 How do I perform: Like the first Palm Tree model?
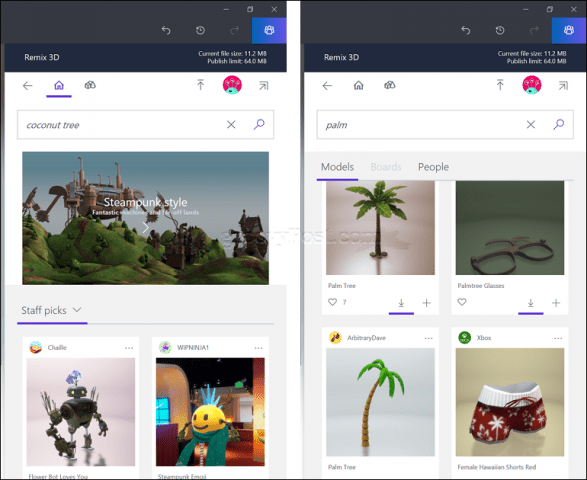(x=332, y=302)
